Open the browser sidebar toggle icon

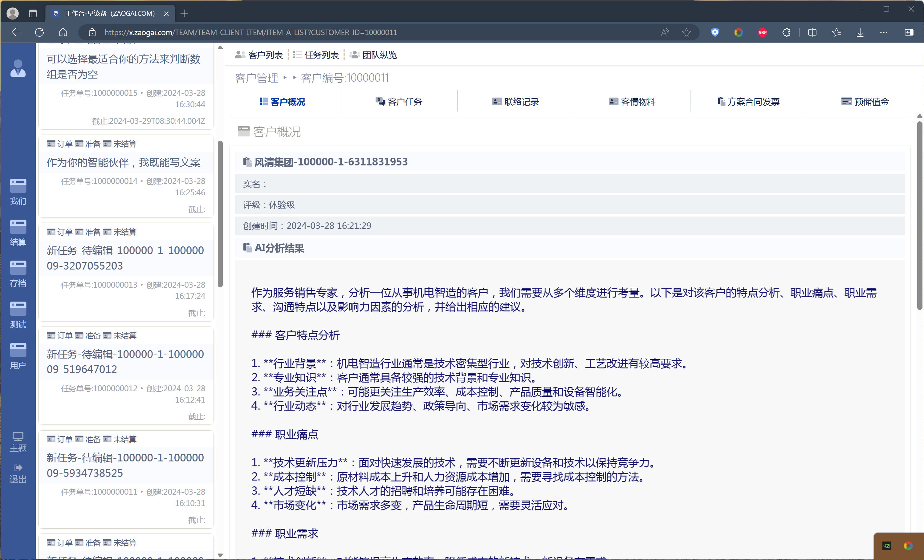909,32
